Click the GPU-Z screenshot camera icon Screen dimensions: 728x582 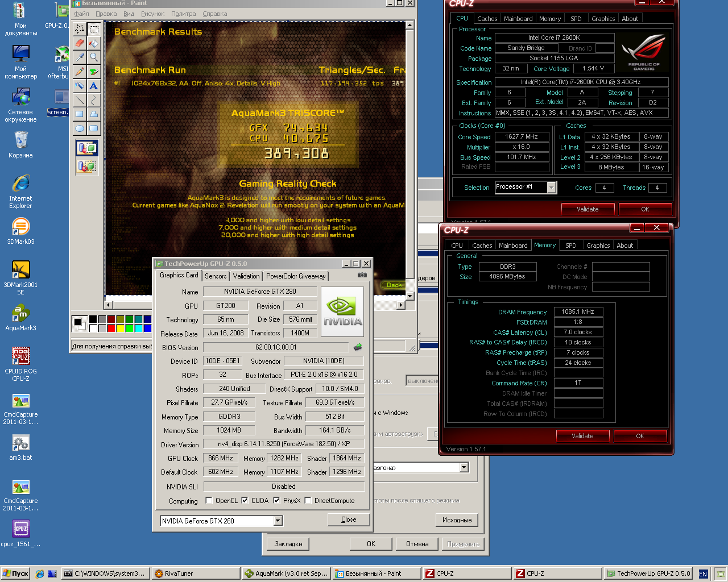[x=362, y=275]
